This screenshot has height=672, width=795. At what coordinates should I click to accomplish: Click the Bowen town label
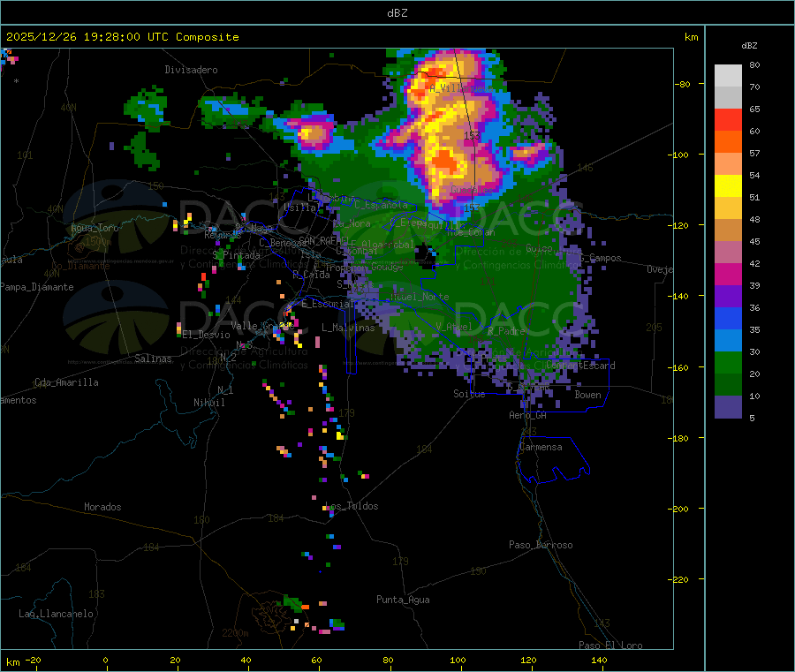point(587,396)
